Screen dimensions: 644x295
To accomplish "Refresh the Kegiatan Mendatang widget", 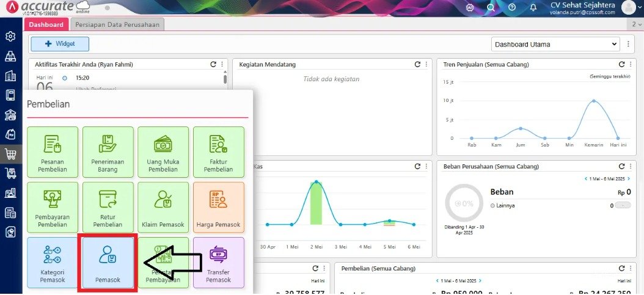I will point(417,64).
